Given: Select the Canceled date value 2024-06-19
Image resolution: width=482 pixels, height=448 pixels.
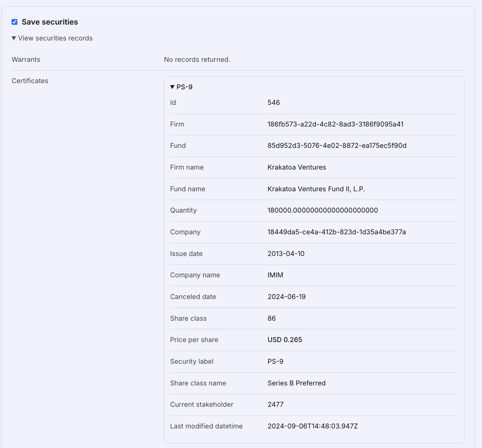Looking at the screenshot, I should (286, 297).
